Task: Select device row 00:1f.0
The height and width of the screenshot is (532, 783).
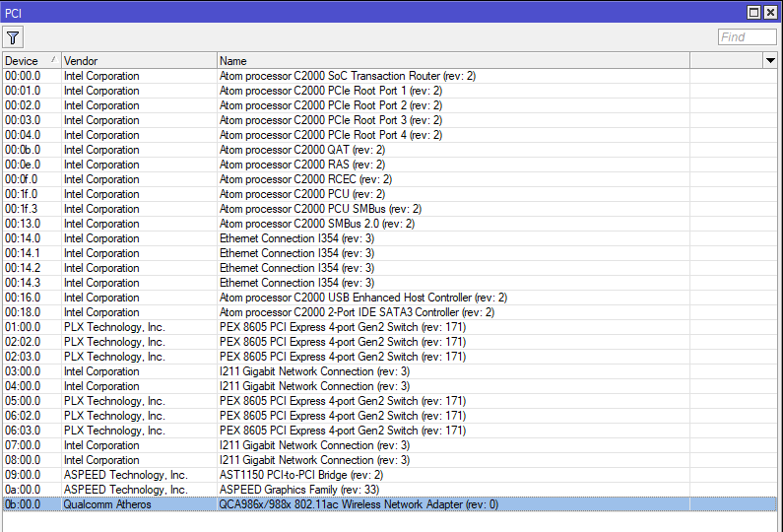Action: [x=389, y=194]
